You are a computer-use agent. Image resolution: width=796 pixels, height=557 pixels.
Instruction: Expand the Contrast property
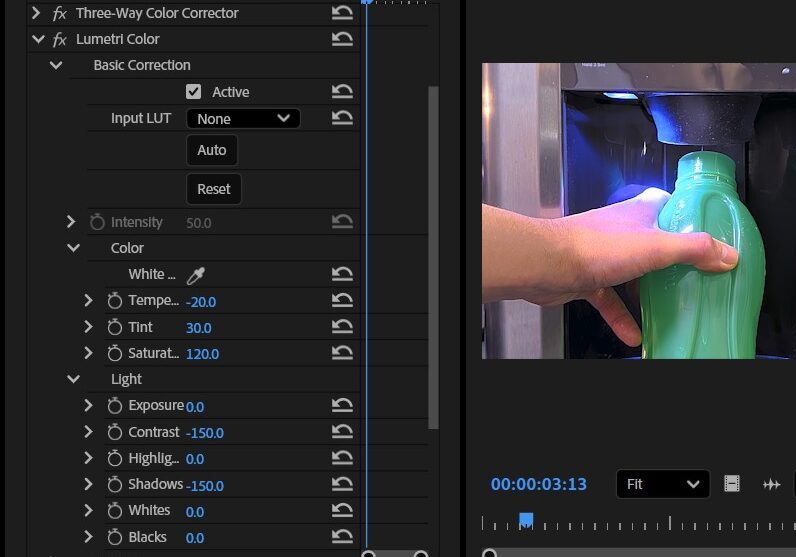point(88,432)
